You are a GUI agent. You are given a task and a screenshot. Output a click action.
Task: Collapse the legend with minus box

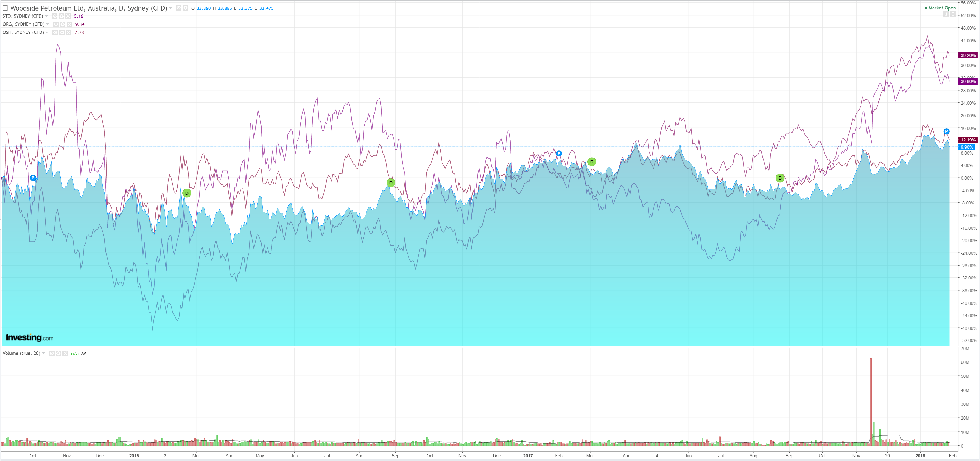tap(5, 8)
